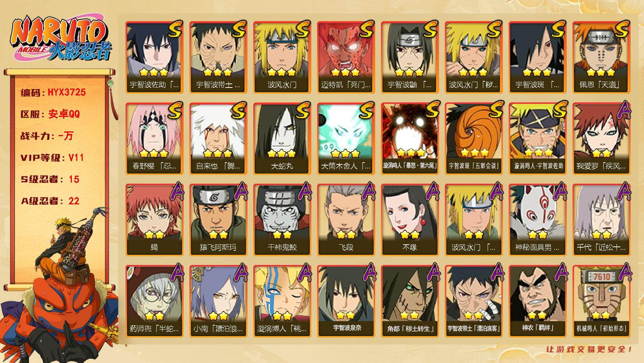Select the 飞段 ninja card

[x=345, y=220]
